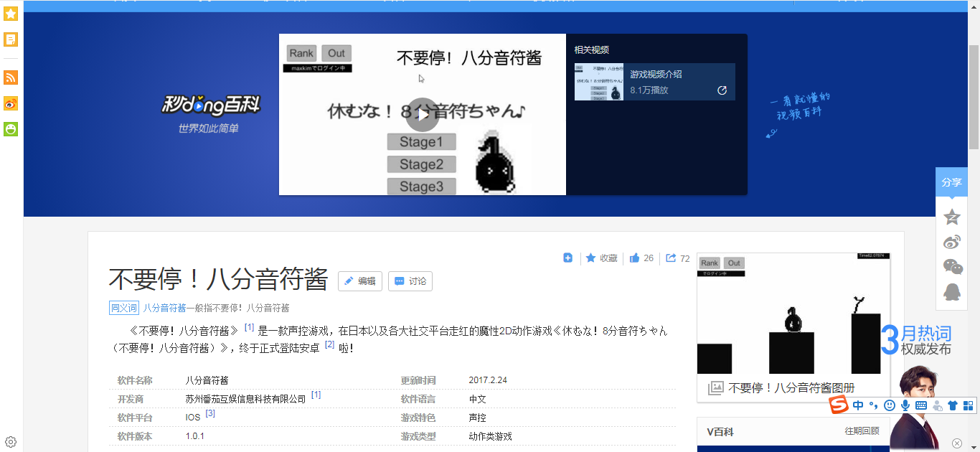Share to QQ from the right side panel
The image size is (980, 452).
point(952,292)
